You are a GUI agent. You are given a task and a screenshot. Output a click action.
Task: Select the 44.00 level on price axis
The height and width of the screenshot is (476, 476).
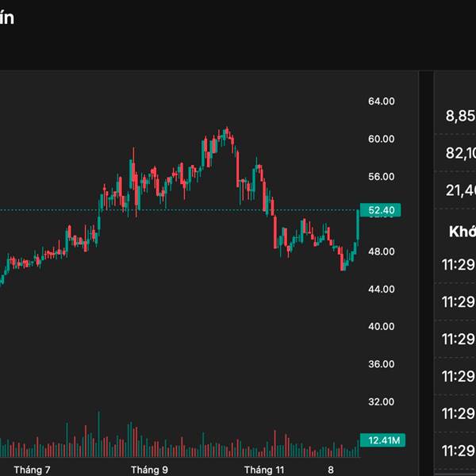click(x=382, y=289)
